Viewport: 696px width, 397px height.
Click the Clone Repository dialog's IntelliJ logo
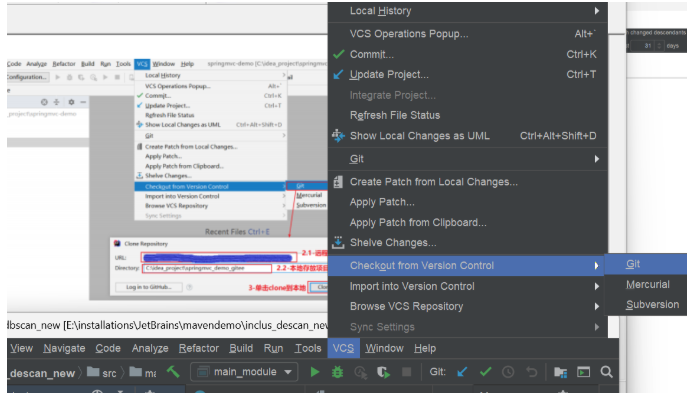pyautogui.click(x=117, y=243)
